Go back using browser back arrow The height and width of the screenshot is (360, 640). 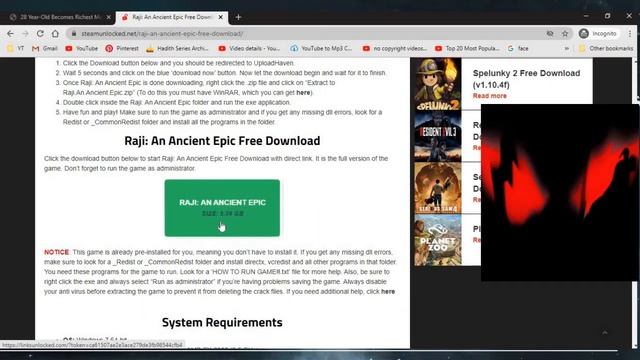[x=10, y=33]
